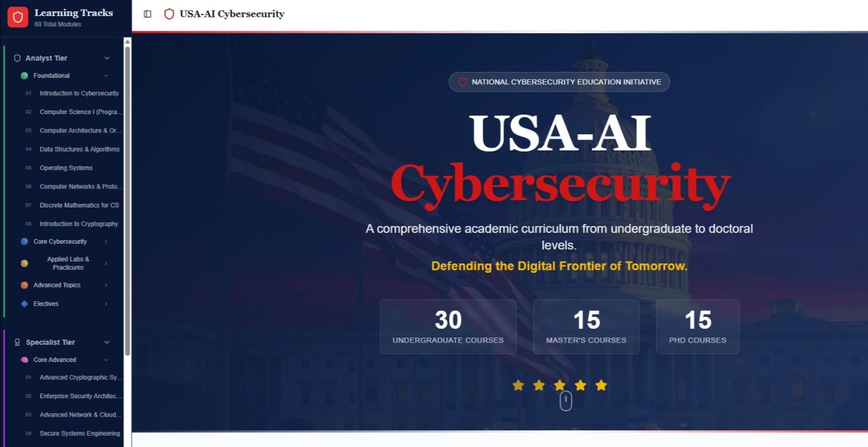The width and height of the screenshot is (868, 447).
Task: Click the green Foundational status dot
Action: (x=24, y=75)
